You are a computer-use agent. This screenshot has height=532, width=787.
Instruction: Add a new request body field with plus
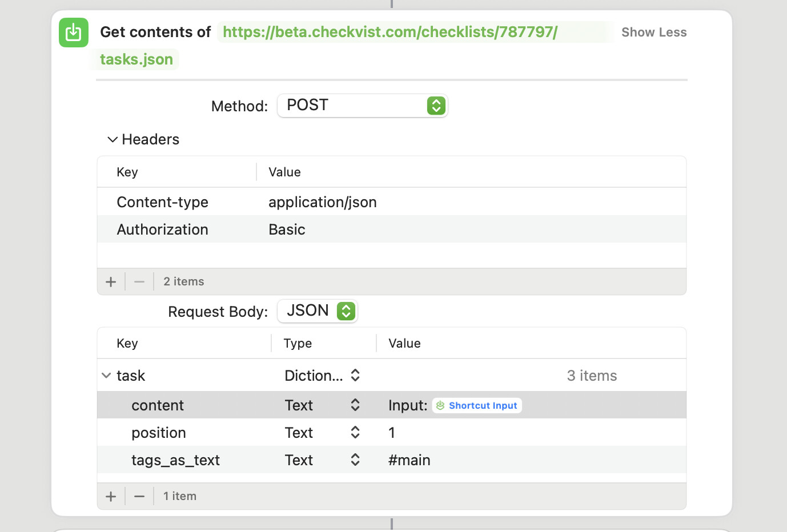pos(111,496)
